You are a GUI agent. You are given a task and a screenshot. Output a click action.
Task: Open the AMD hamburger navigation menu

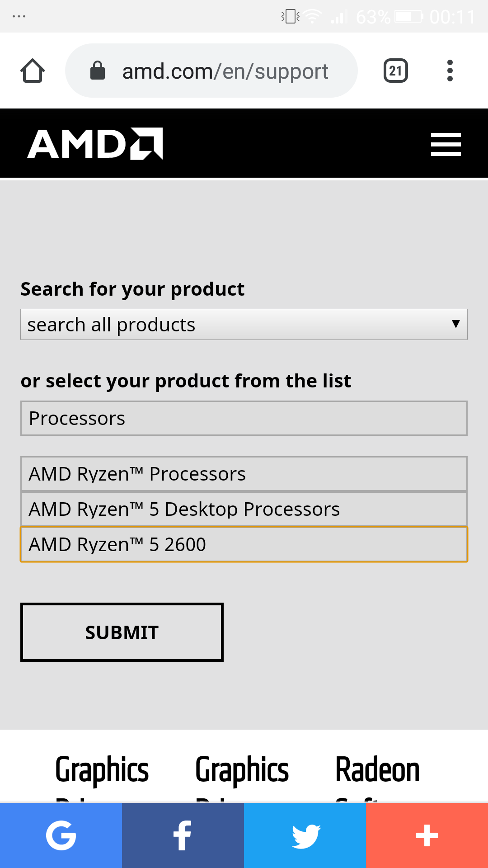point(446,144)
